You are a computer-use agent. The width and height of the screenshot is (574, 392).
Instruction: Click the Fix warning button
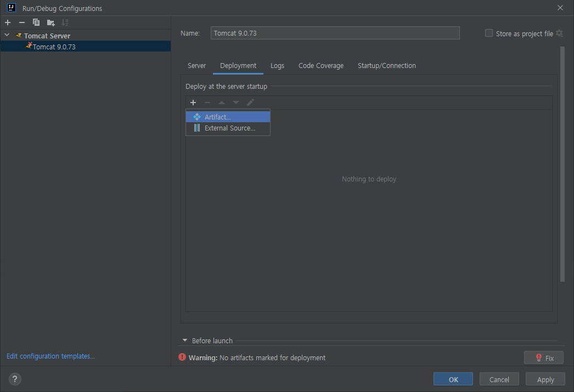(x=544, y=357)
